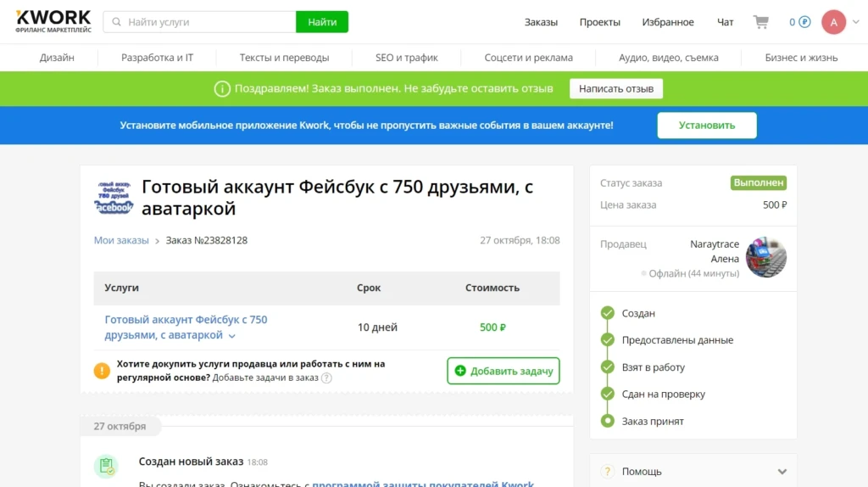Select the Соцсети и реклама category

[x=529, y=58]
